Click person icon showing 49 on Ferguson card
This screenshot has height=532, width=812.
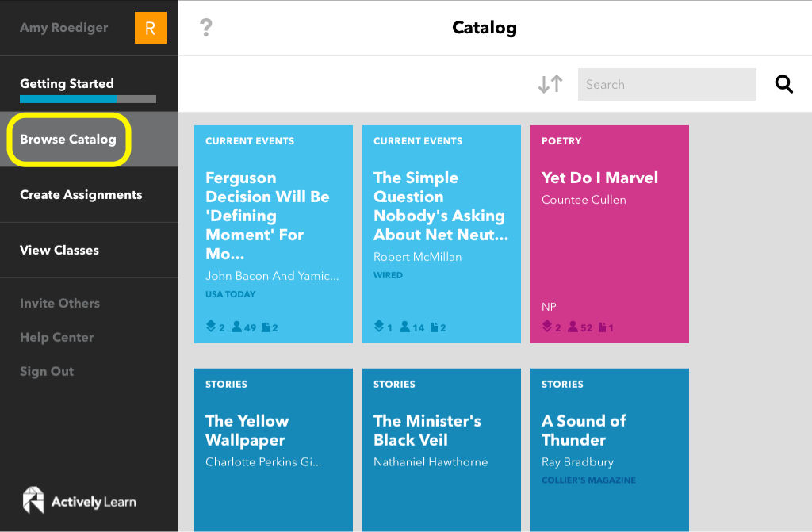pyautogui.click(x=236, y=327)
